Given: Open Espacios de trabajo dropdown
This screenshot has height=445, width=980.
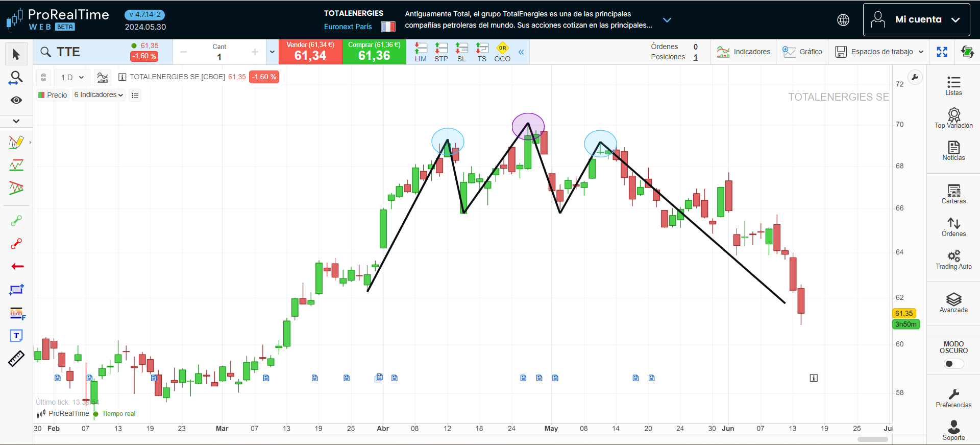Looking at the screenshot, I should [x=879, y=52].
